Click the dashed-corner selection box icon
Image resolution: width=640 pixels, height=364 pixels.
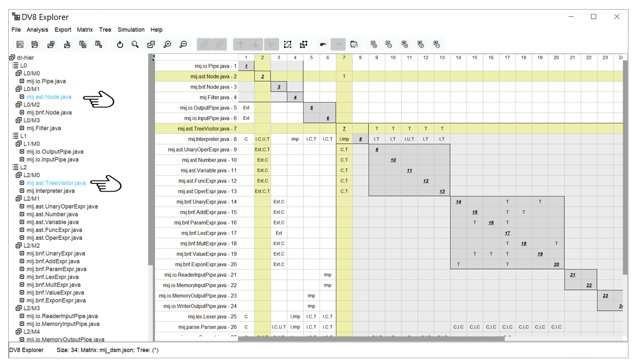coord(288,44)
